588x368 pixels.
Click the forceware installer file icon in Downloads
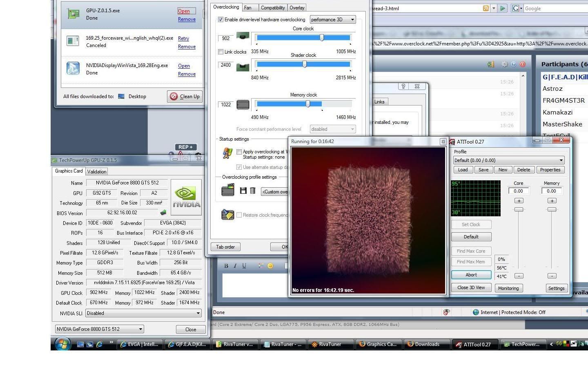pyautogui.click(x=73, y=41)
